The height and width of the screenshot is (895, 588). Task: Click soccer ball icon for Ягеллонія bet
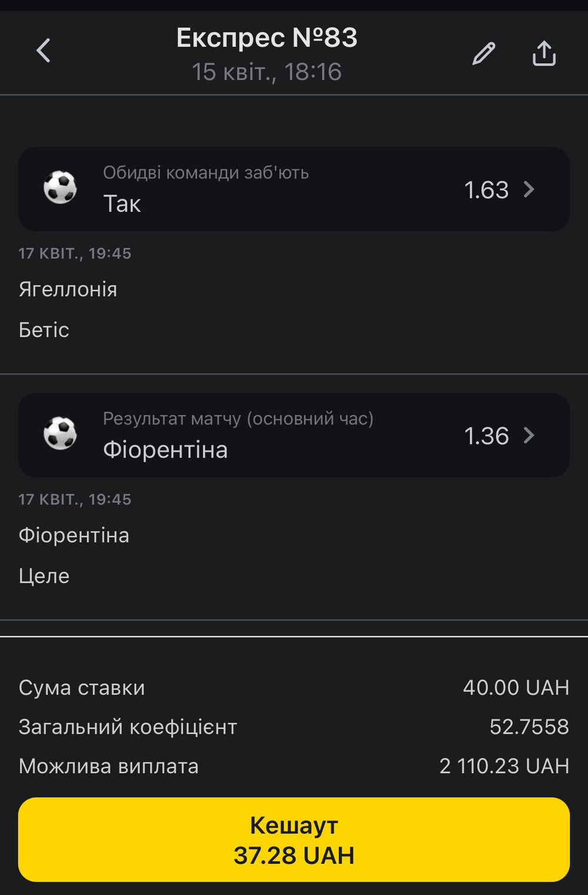60,188
